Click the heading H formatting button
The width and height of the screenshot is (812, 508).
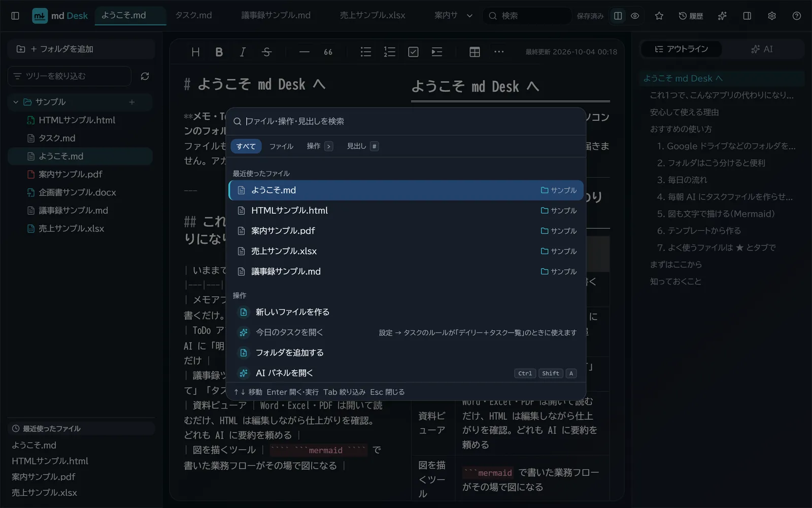tap(195, 52)
